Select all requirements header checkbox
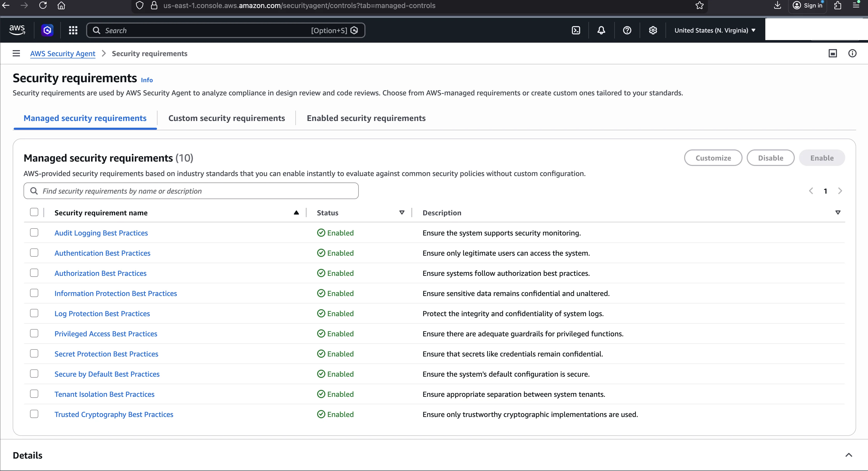The image size is (868, 471). pyautogui.click(x=34, y=212)
